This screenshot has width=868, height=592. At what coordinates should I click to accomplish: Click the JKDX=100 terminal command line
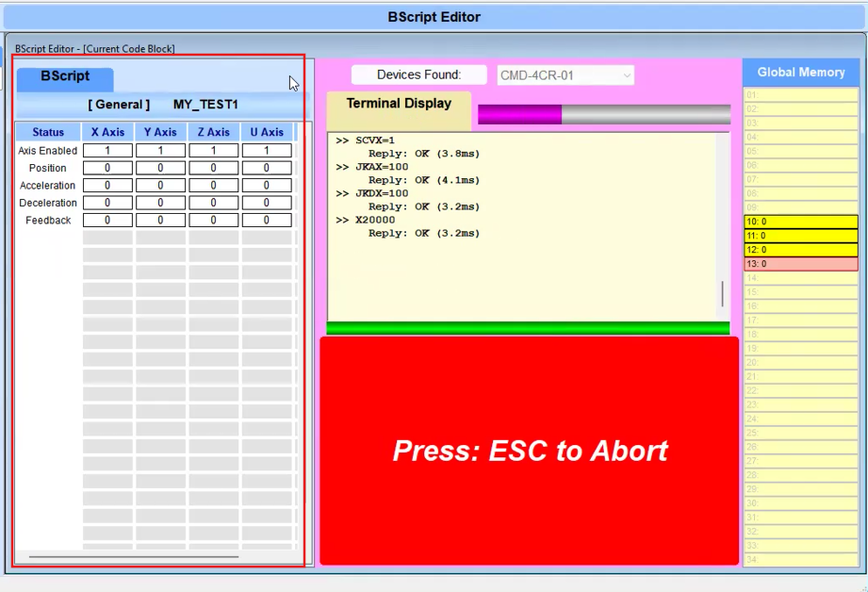371,194
